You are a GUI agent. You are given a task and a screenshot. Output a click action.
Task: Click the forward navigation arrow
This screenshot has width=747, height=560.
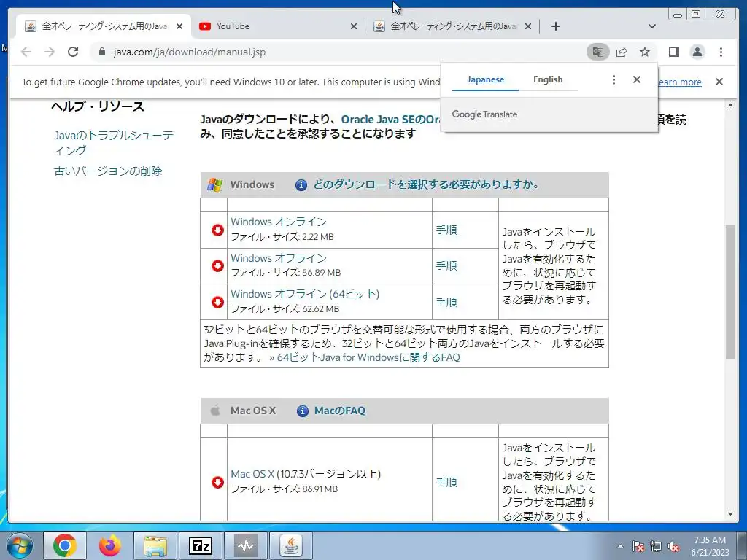coord(50,52)
